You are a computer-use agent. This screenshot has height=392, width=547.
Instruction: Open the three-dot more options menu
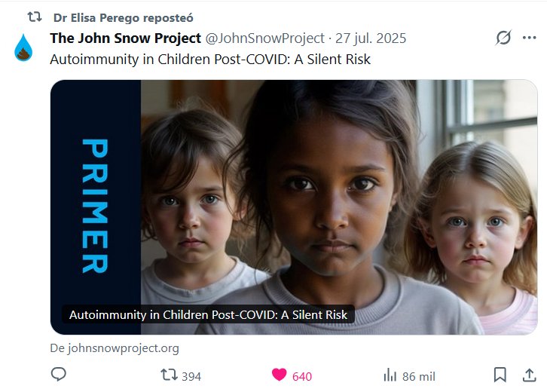[529, 38]
